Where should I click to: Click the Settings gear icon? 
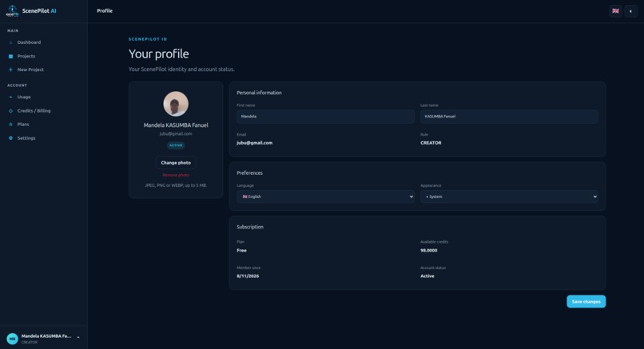10,138
